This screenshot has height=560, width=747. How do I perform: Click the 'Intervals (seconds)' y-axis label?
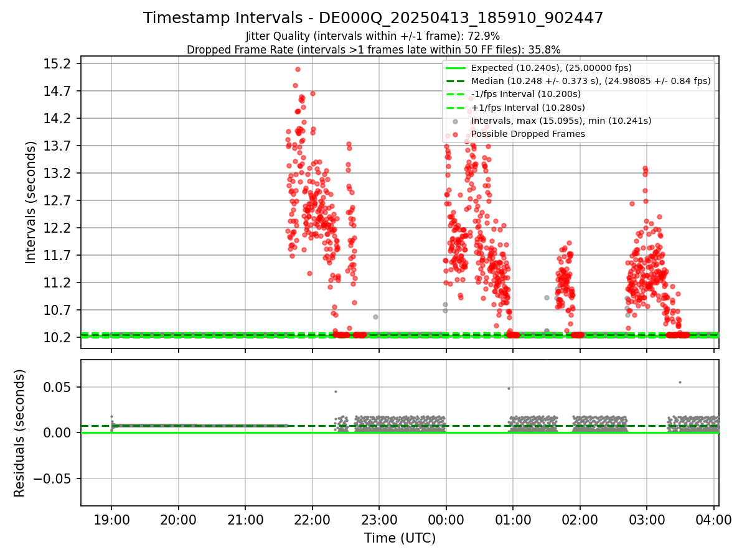(x=31, y=202)
